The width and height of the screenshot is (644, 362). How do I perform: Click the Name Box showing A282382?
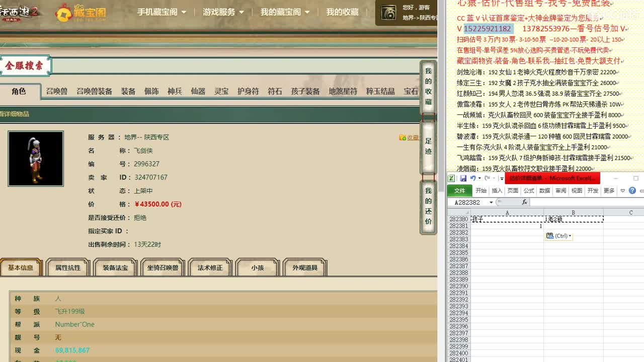coord(468,202)
